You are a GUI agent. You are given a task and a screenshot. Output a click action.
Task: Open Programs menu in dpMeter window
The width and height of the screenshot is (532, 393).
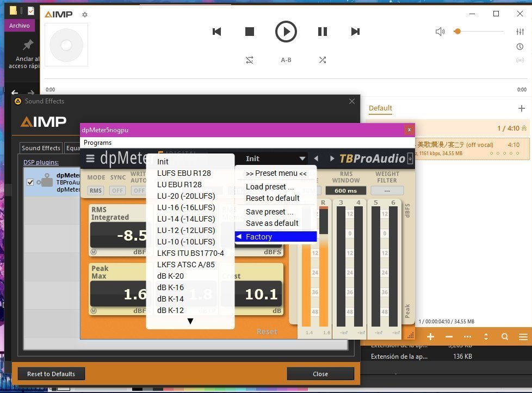tap(97, 143)
